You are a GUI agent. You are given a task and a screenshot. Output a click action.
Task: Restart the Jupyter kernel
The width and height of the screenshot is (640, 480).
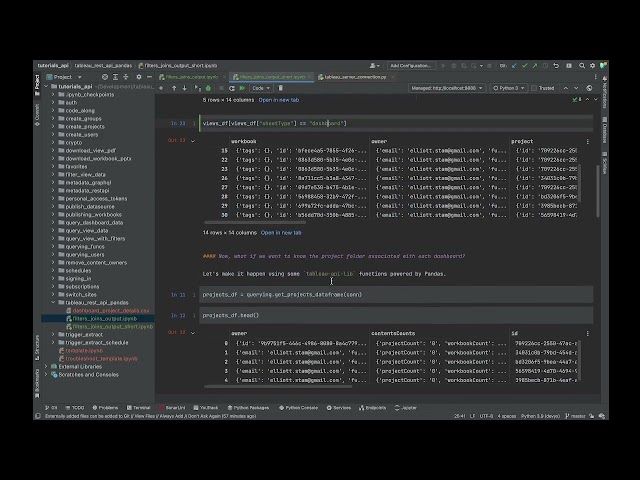[x=231, y=88]
